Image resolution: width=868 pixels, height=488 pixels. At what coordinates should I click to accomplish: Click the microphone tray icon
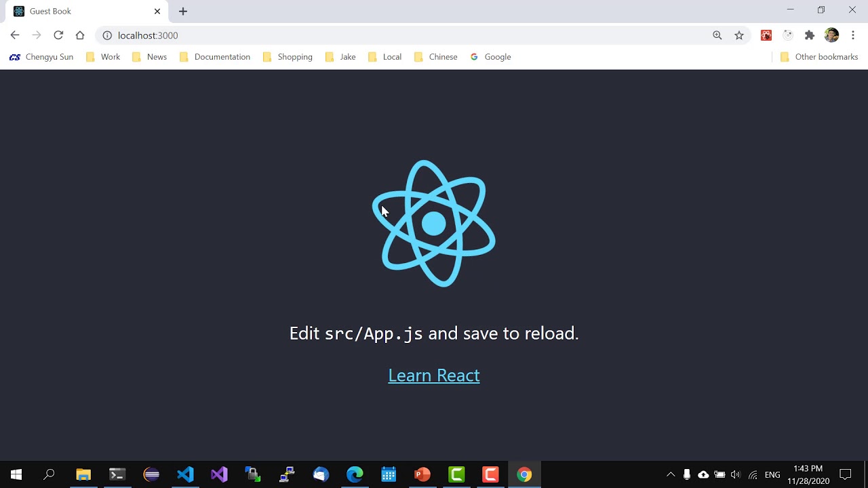tap(687, 474)
